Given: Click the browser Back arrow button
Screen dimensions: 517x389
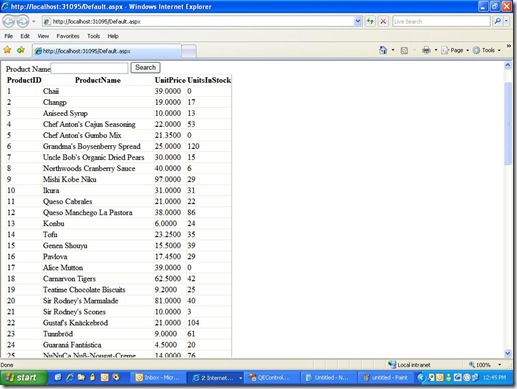Looking at the screenshot, I should pyautogui.click(x=9, y=22).
